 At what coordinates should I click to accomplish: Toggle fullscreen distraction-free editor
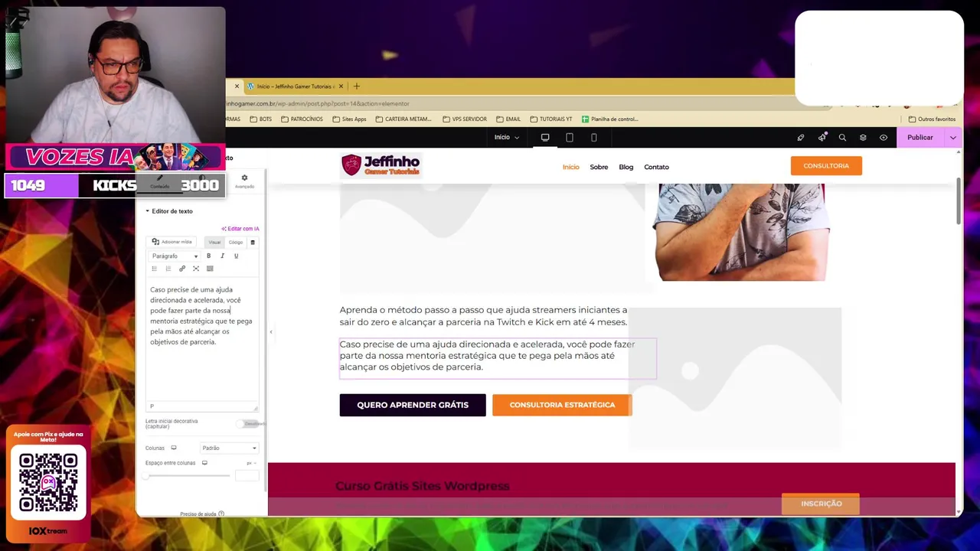click(195, 269)
